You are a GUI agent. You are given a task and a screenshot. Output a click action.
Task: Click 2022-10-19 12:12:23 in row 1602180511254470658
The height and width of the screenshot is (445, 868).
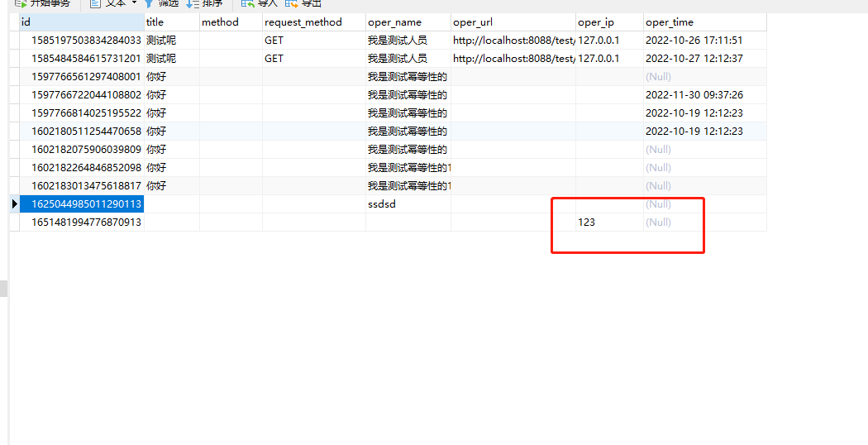[x=704, y=132]
